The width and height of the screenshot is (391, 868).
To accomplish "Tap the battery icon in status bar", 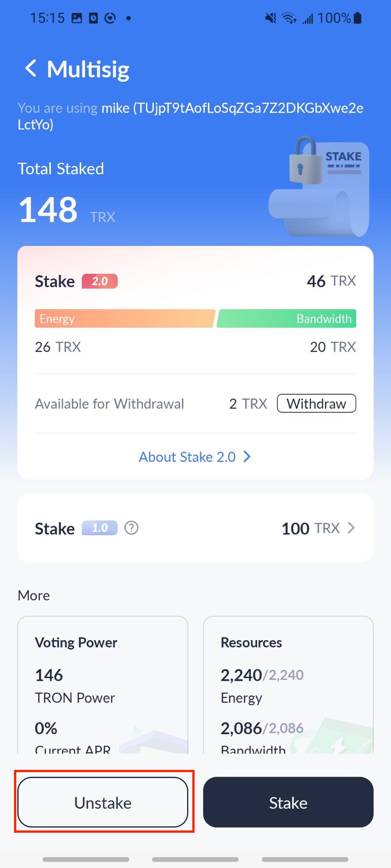I will click(358, 18).
